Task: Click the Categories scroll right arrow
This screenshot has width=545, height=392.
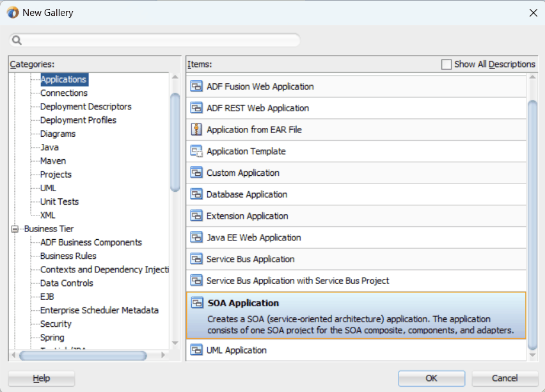Action: (163, 355)
